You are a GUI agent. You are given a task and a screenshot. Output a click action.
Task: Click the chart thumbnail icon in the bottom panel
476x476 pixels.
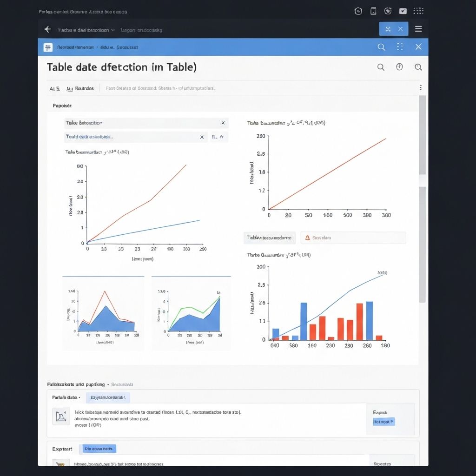[60, 416]
